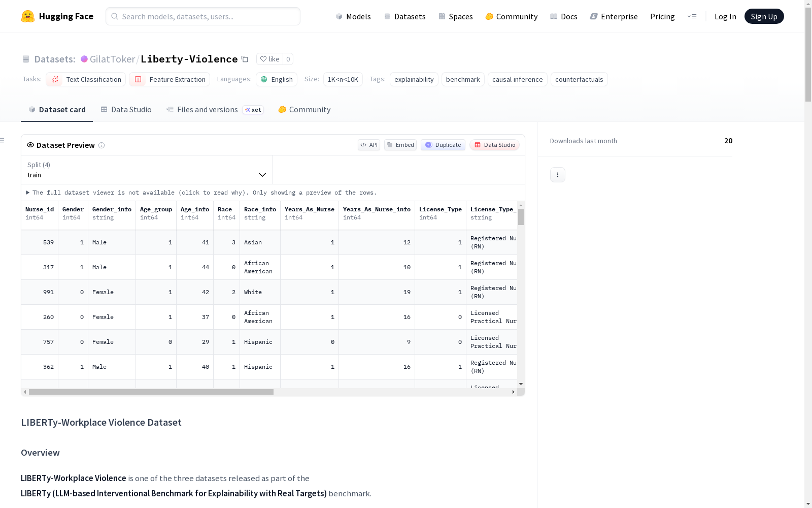The height and width of the screenshot is (508, 812).
Task: Click the Datasets database icon in breadcrumb
Action: pos(26,59)
